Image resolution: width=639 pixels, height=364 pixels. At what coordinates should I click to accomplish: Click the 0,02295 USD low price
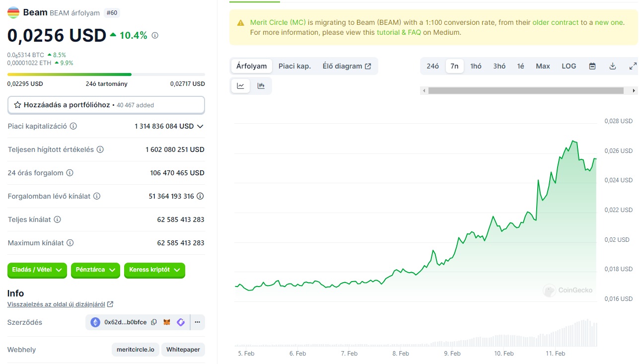pyautogui.click(x=25, y=84)
